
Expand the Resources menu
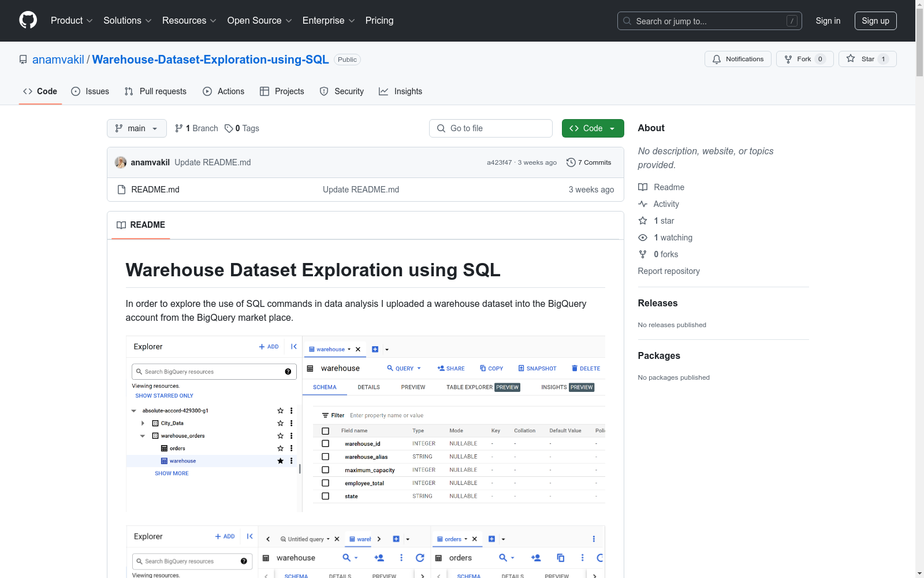point(189,20)
